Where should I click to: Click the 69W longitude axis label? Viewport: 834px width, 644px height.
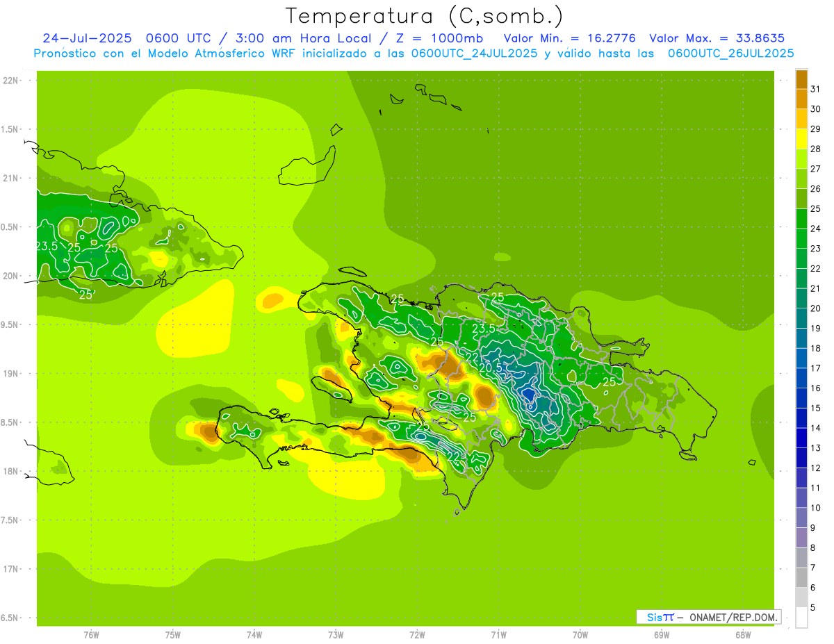click(x=661, y=635)
